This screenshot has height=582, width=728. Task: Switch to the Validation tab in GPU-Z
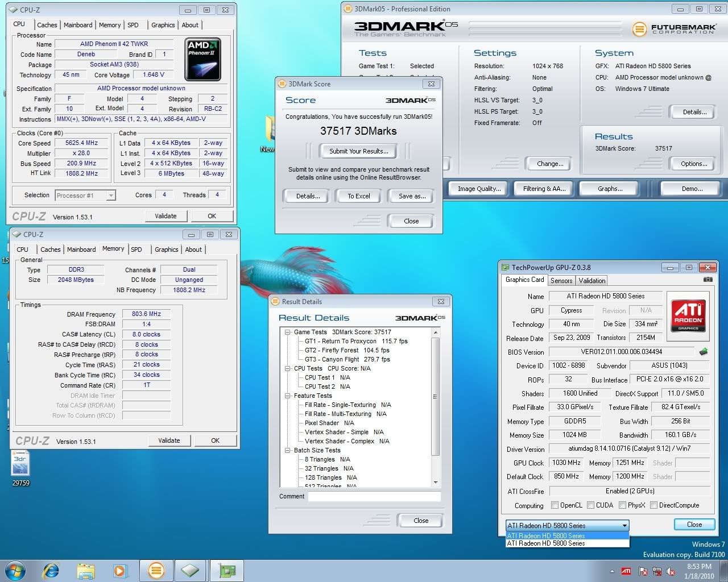pos(592,281)
